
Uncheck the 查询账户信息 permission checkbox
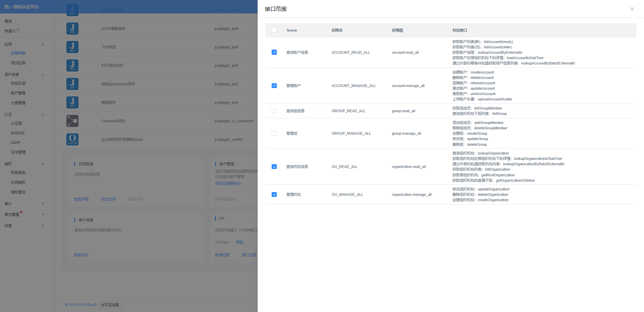[x=274, y=52]
